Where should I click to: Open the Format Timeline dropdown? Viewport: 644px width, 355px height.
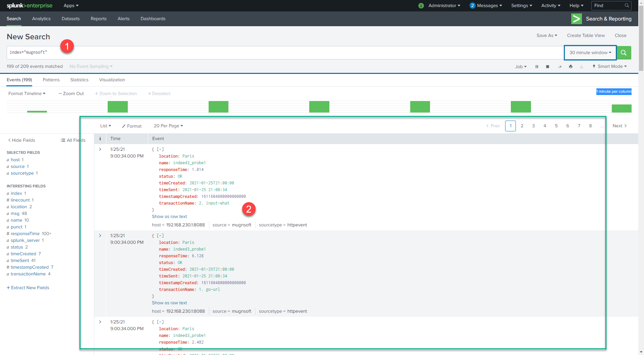27,94
